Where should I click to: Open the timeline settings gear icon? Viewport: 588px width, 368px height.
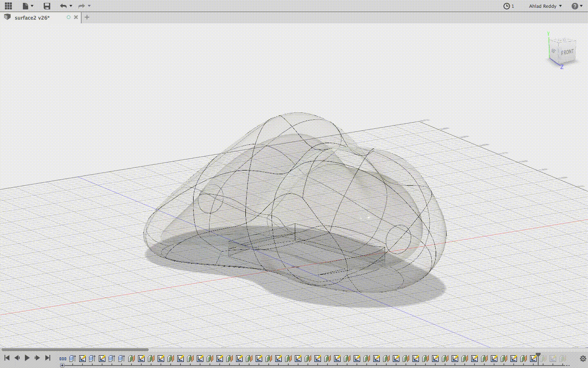click(584, 358)
